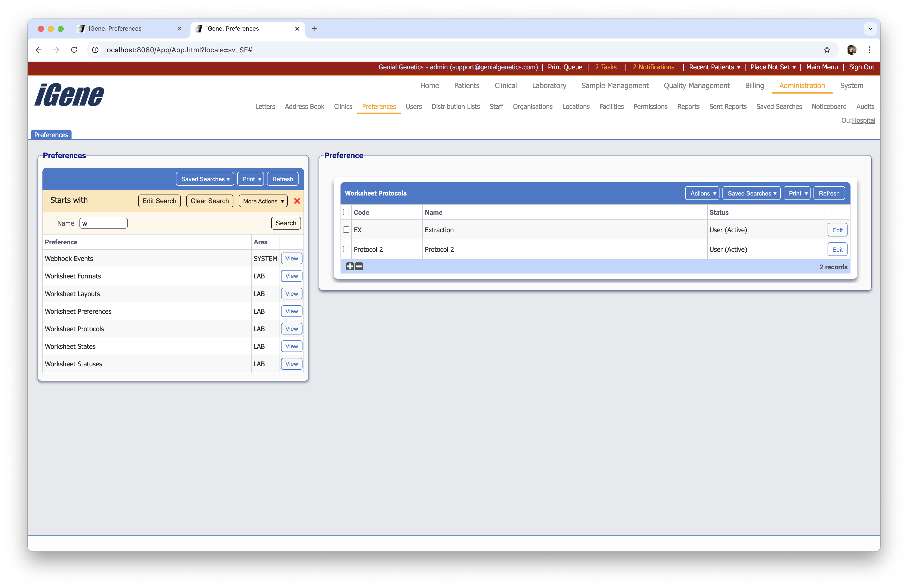Click the browser back arrow

(x=38, y=50)
